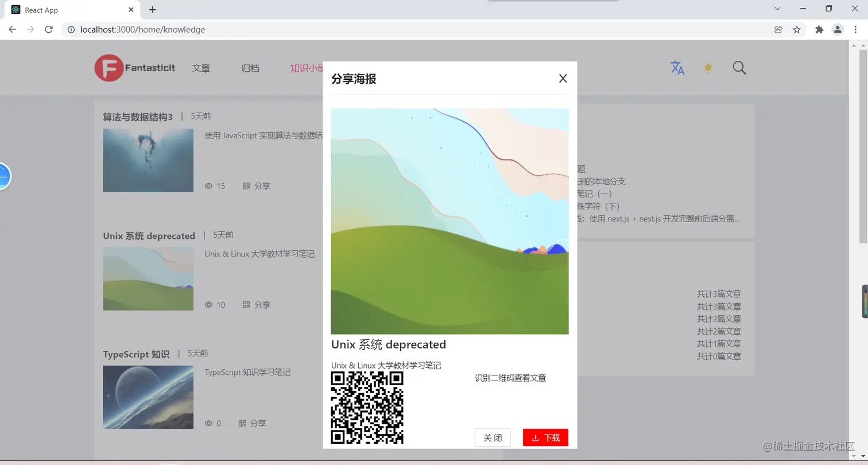
Task: Open the TypeScript 知识 article title
Action: [x=136, y=354]
